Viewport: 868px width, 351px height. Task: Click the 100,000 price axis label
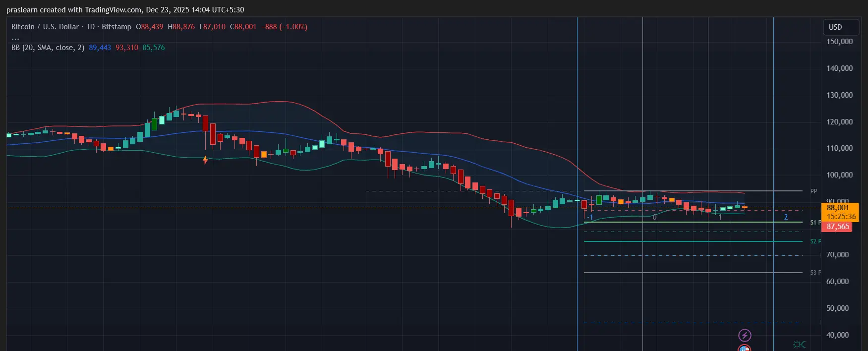(840, 175)
